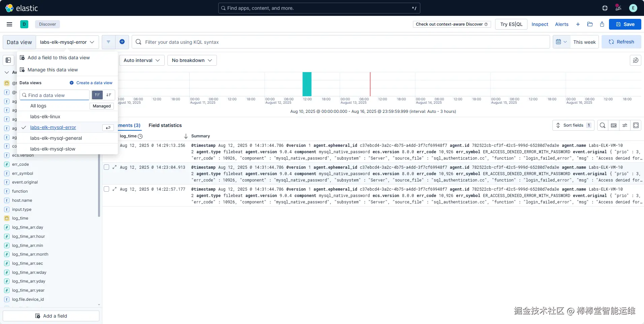Image resolution: width=644 pixels, height=324 pixels.
Task: Choose Add a field to this data view
Action: pos(59,58)
